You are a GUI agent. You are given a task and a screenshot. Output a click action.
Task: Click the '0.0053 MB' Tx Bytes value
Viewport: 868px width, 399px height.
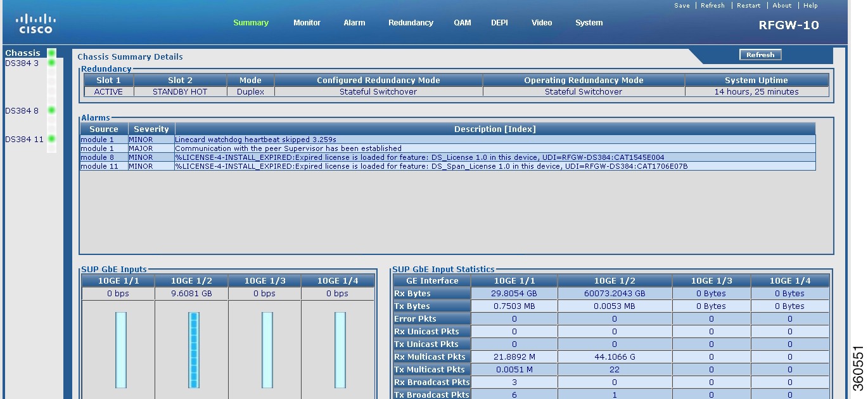click(x=615, y=306)
